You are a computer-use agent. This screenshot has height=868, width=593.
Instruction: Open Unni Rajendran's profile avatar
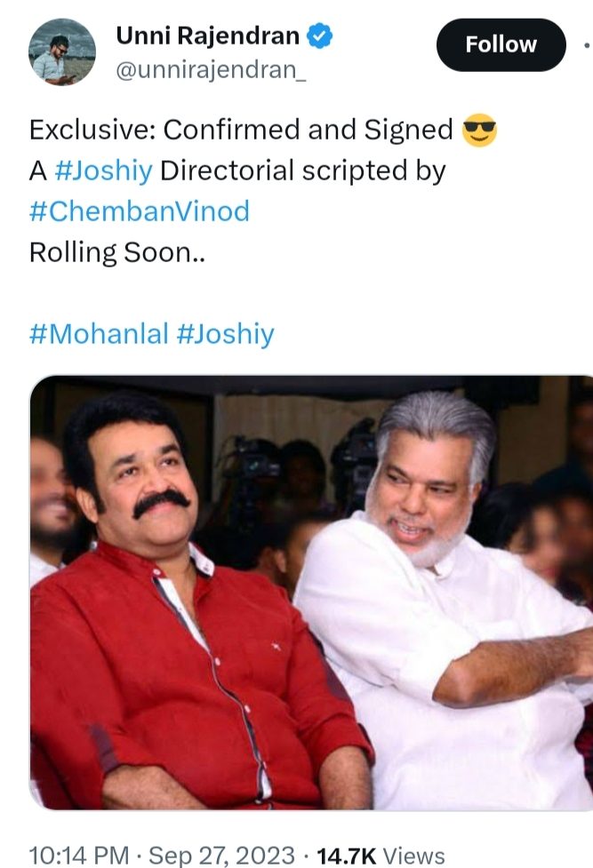pyautogui.click(x=62, y=52)
